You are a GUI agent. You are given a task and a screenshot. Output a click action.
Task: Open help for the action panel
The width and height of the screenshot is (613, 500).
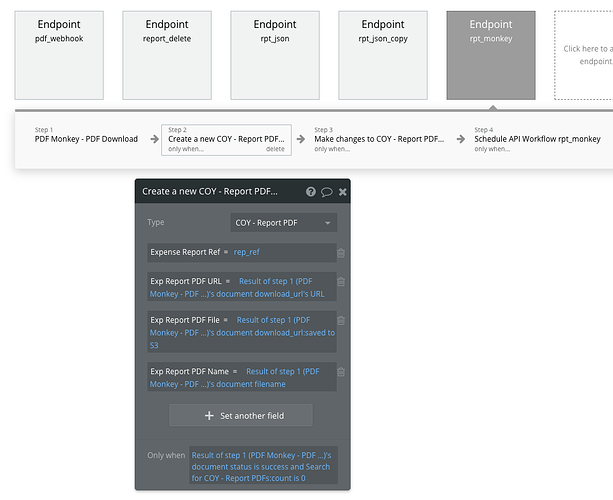click(311, 191)
